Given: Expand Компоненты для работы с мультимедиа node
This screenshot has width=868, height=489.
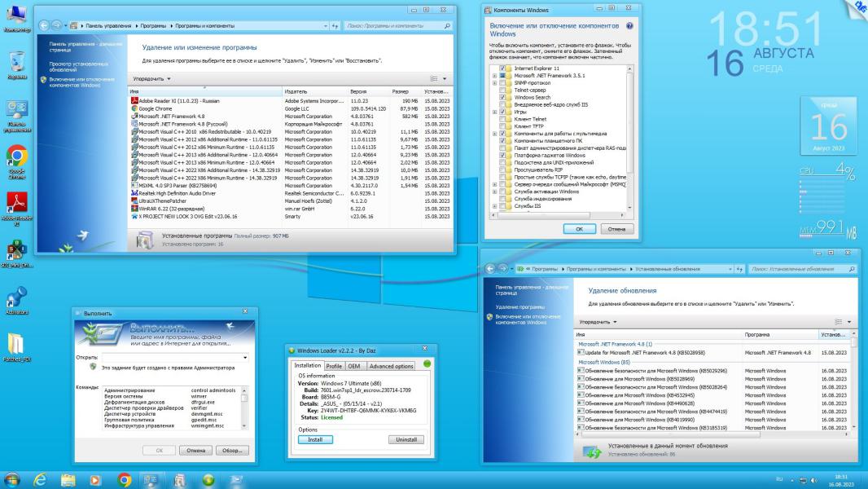Looking at the screenshot, I should click(494, 134).
